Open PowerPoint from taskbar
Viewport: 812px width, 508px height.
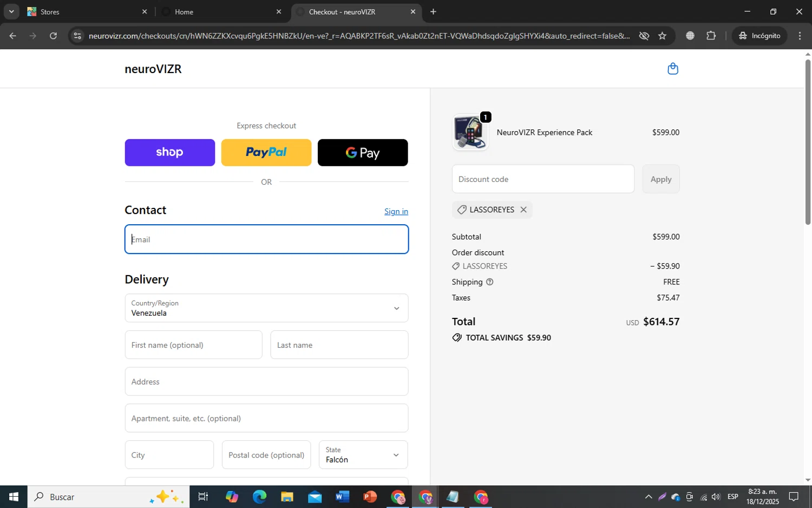370,497
